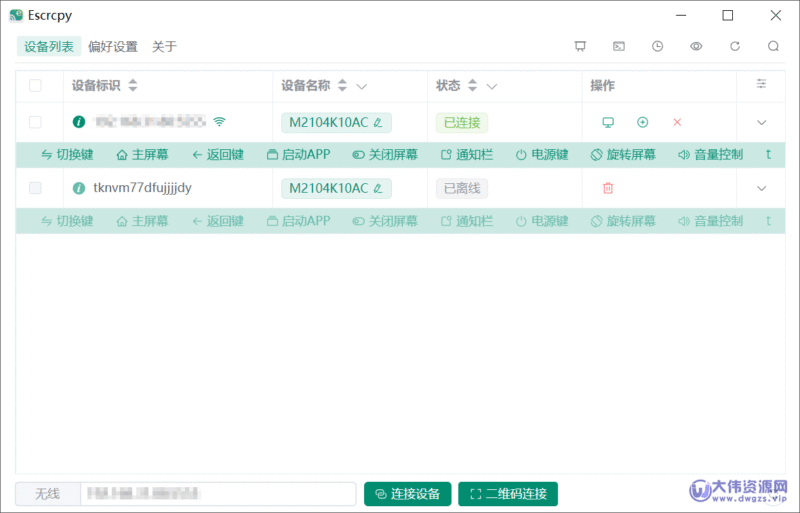The image size is (800, 513).
Task: Click 电源键 in offline device control bar
Action: pos(542,221)
